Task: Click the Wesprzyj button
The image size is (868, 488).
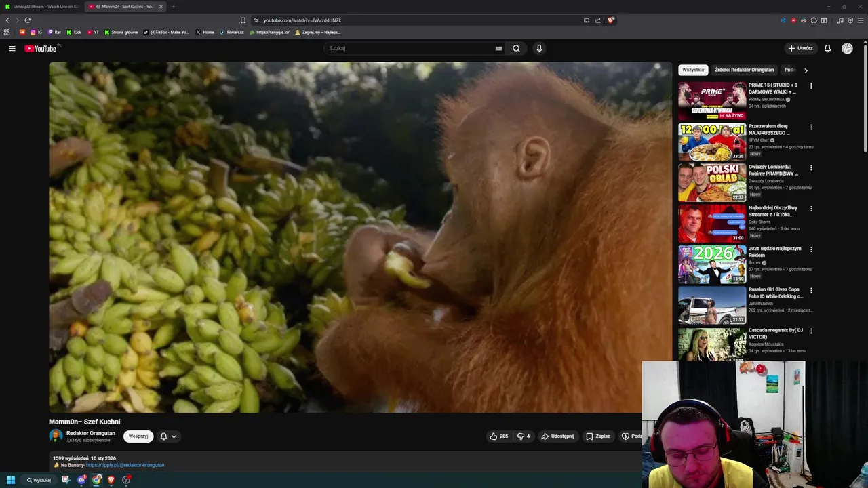Action: tap(138, 436)
